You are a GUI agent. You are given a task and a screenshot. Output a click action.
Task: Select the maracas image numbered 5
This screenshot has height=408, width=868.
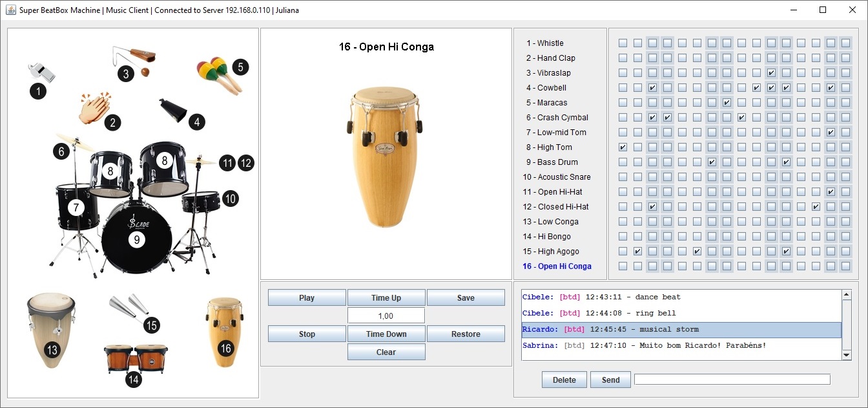click(220, 75)
